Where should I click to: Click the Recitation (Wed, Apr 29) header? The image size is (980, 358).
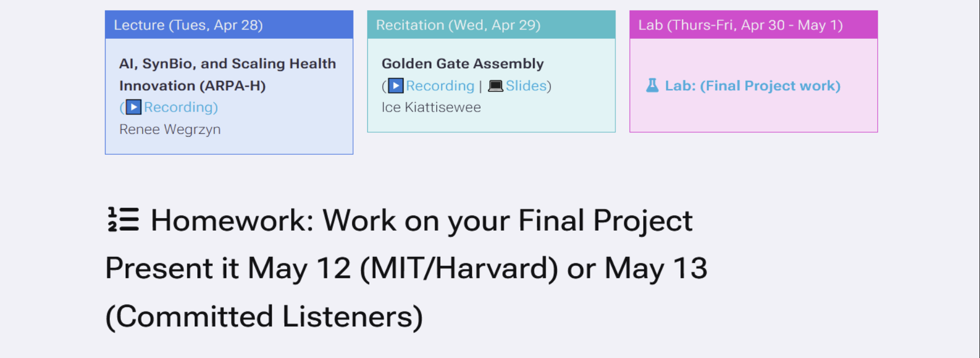(491, 25)
